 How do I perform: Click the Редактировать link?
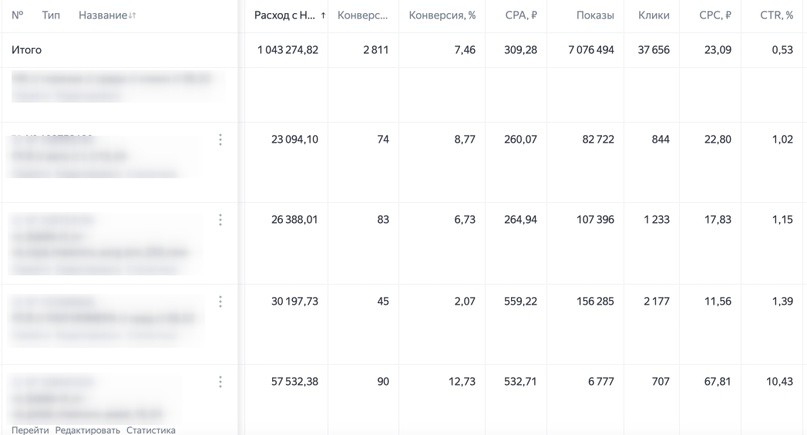coord(87,430)
